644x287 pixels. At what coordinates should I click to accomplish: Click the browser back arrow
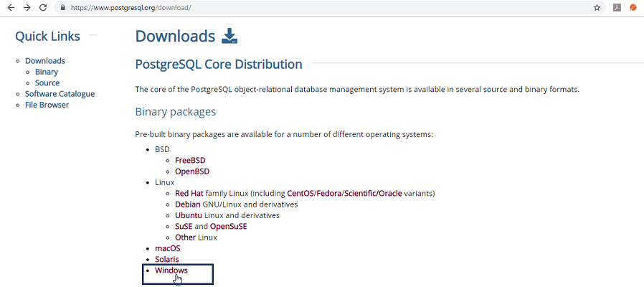coord(11,7)
